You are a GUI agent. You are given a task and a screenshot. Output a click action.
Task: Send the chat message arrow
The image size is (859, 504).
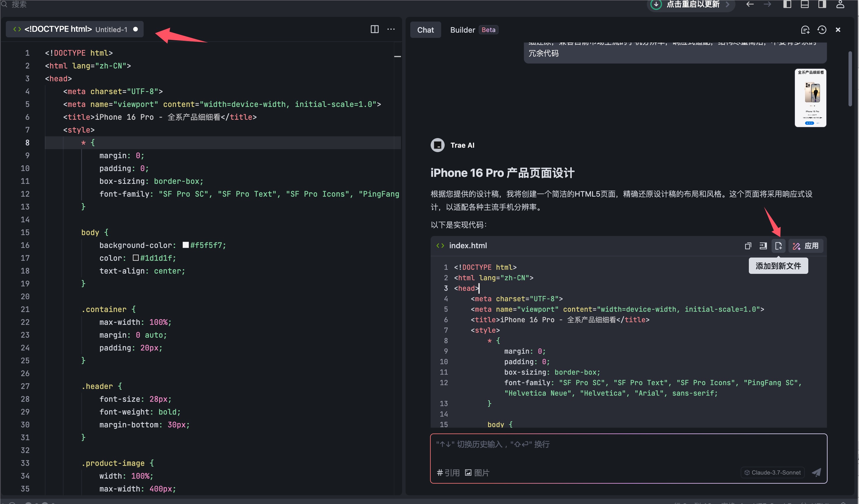coord(816,472)
